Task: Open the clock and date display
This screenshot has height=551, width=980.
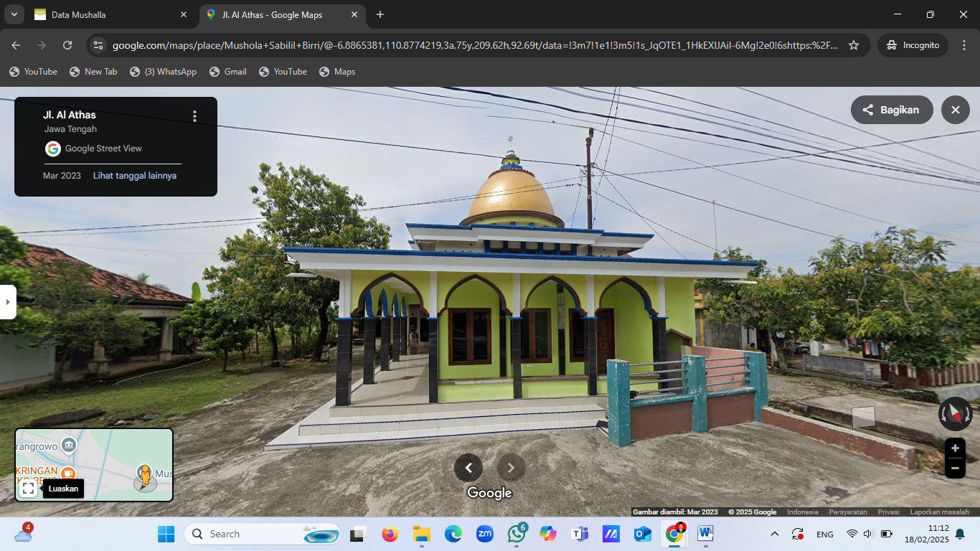Action: pos(926,534)
